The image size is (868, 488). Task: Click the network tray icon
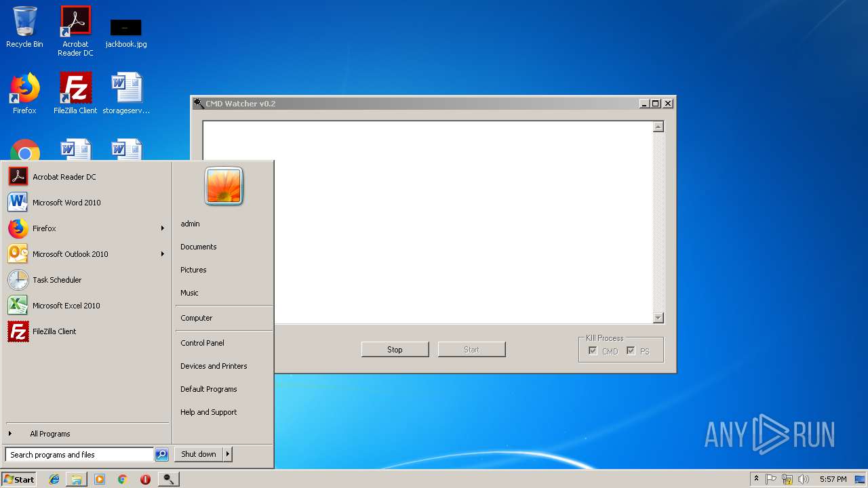(x=787, y=479)
